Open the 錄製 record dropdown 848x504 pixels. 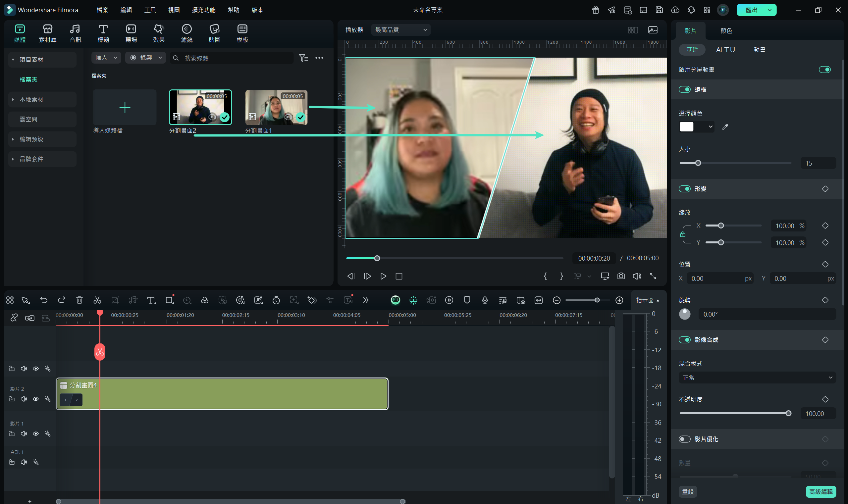pos(145,58)
